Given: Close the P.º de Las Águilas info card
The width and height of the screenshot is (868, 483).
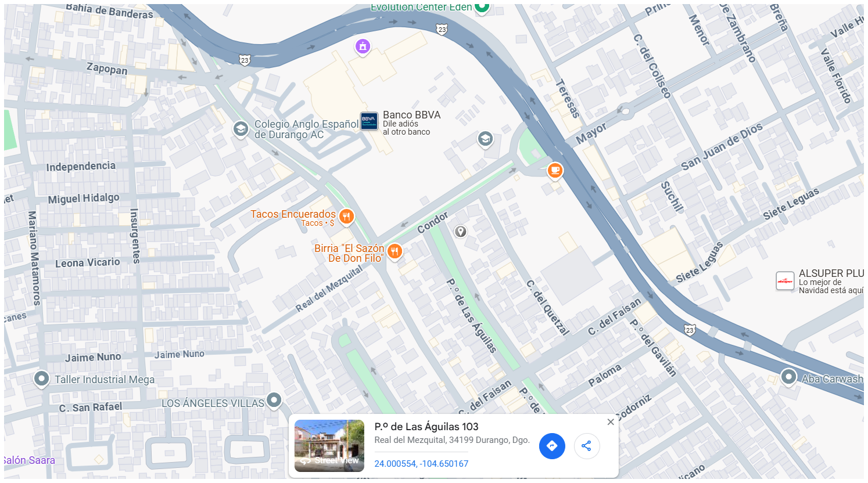Looking at the screenshot, I should (611, 422).
